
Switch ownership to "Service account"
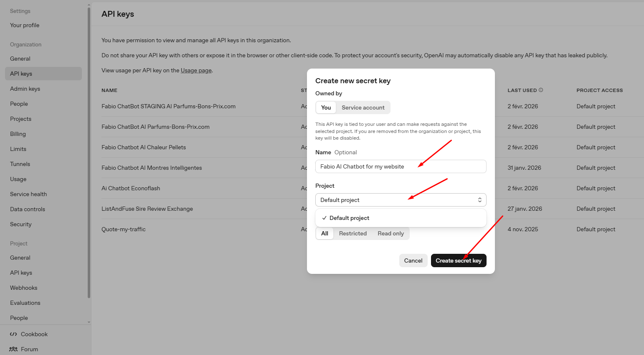(363, 107)
